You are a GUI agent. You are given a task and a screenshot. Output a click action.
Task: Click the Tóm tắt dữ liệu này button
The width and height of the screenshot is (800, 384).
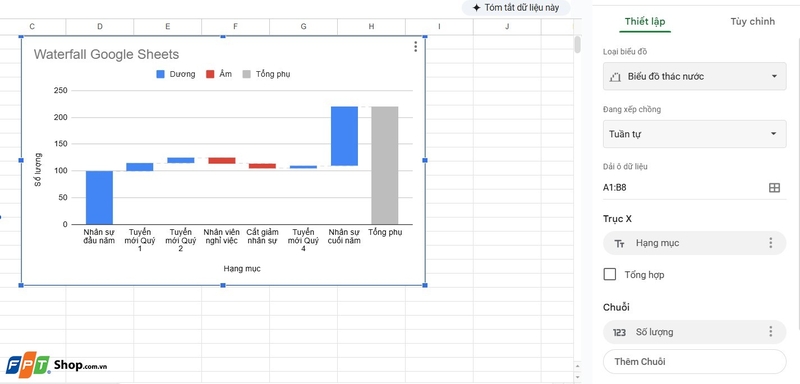click(516, 8)
